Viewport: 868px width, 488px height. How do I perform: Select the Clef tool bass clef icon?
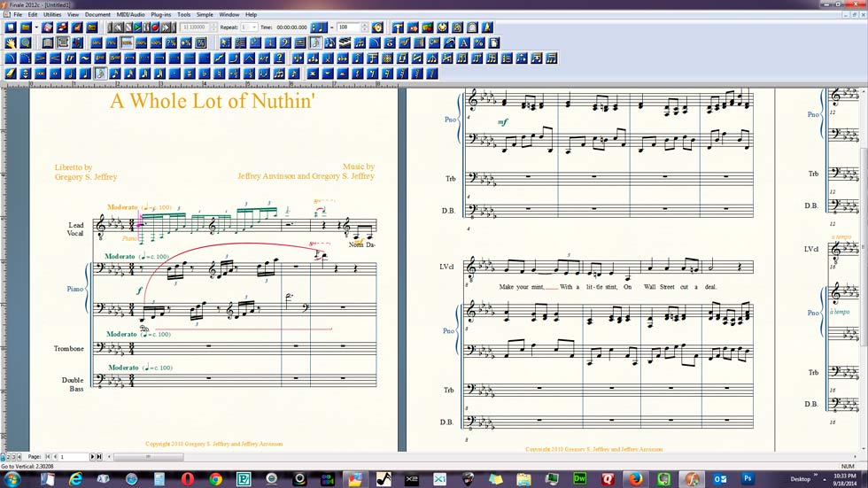point(285,43)
